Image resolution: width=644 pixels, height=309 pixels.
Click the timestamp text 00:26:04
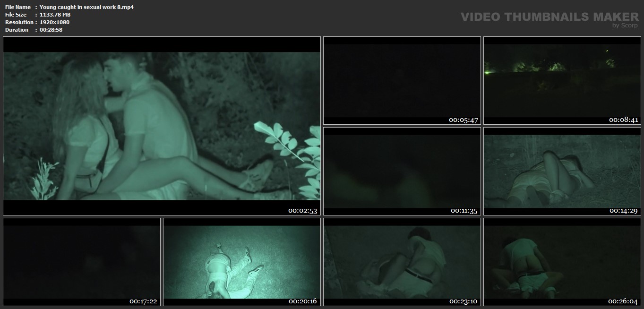pyautogui.click(x=623, y=301)
